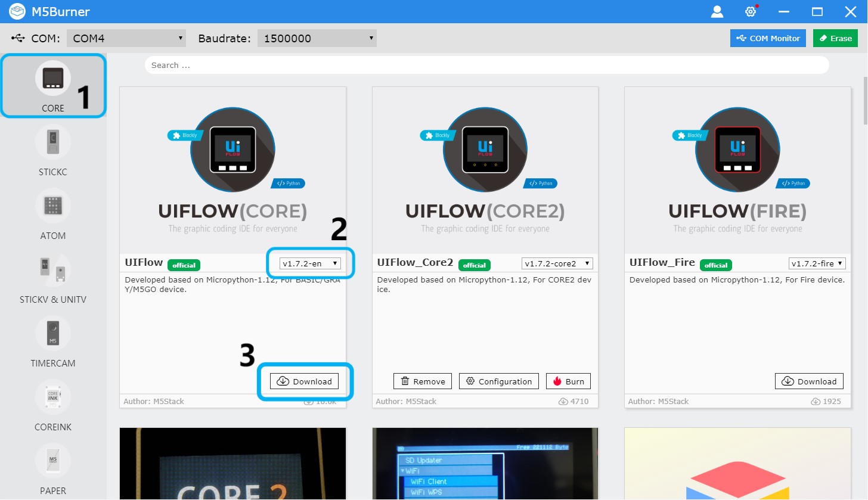Image resolution: width=868 pixels, height=500 pixels.
Task: Open the CORE2 photo firmware thumbnail
Action: click(232, 464)
